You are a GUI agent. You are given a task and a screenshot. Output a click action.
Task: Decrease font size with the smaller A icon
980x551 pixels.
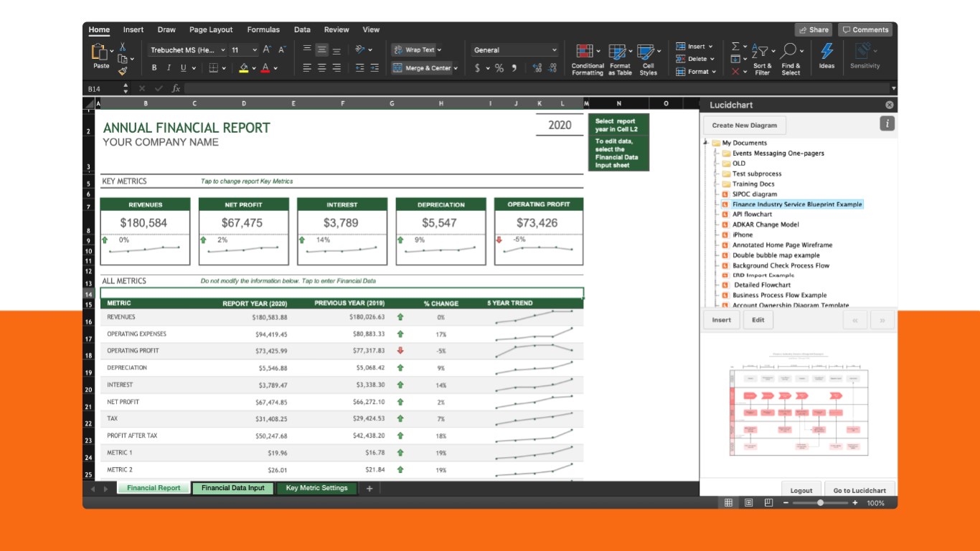[x=282, y=50]
